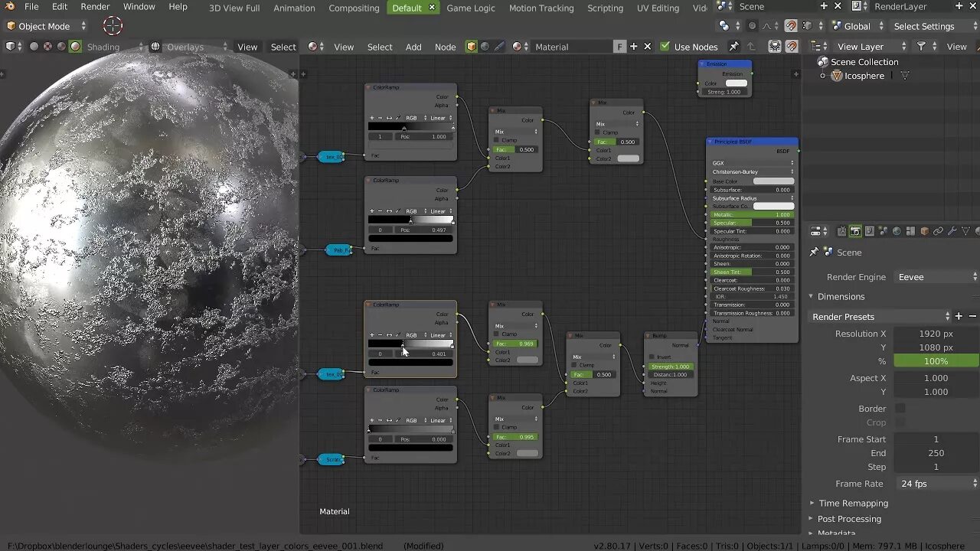Click the Add menu in node editor

tap(413, 47)
